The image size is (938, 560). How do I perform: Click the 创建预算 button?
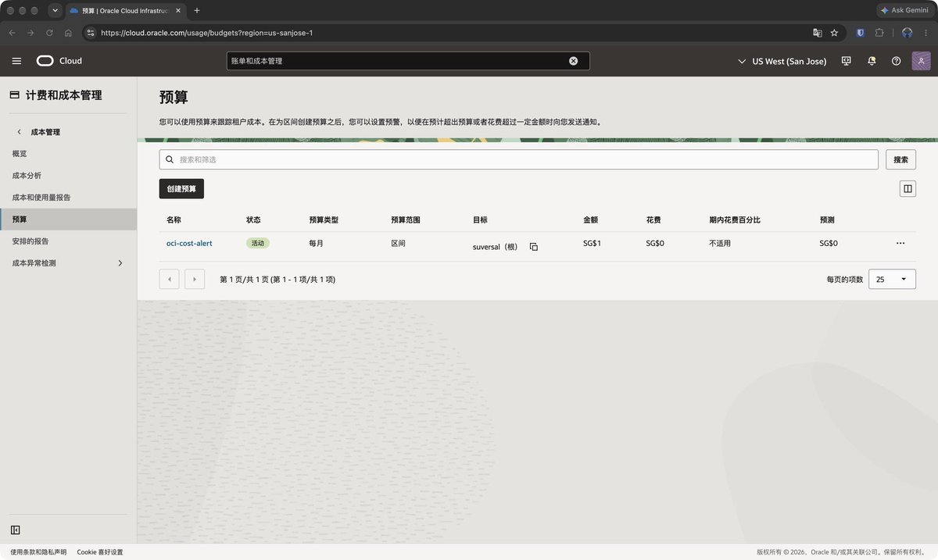181,188
